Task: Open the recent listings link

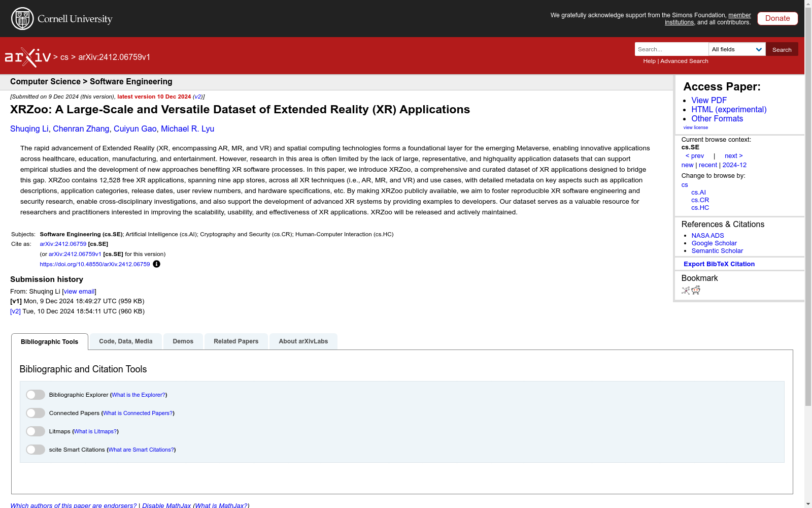Action: coord(708,165)
